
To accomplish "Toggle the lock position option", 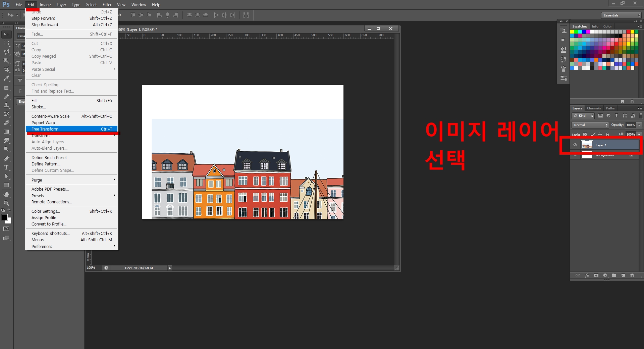I will pos(600,134).
